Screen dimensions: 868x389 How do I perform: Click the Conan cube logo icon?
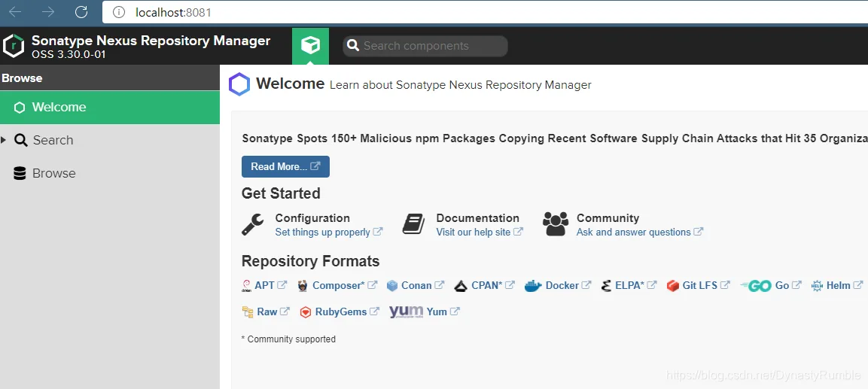point(392,285)
